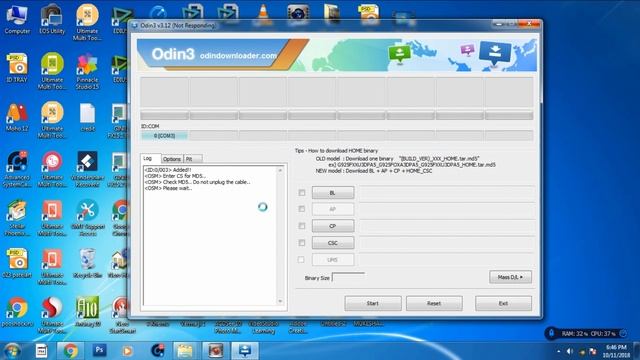The width and height of the screenshot is (640, 360).
Task: Tick the CP checkbox in Odin3
Action: tap(302, 226)
